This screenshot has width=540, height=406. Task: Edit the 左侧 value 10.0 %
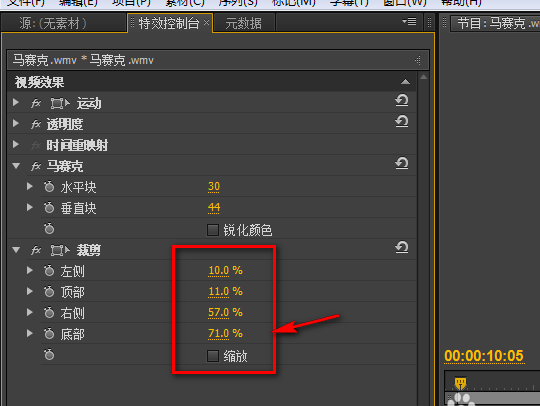[x=225, y=271]
